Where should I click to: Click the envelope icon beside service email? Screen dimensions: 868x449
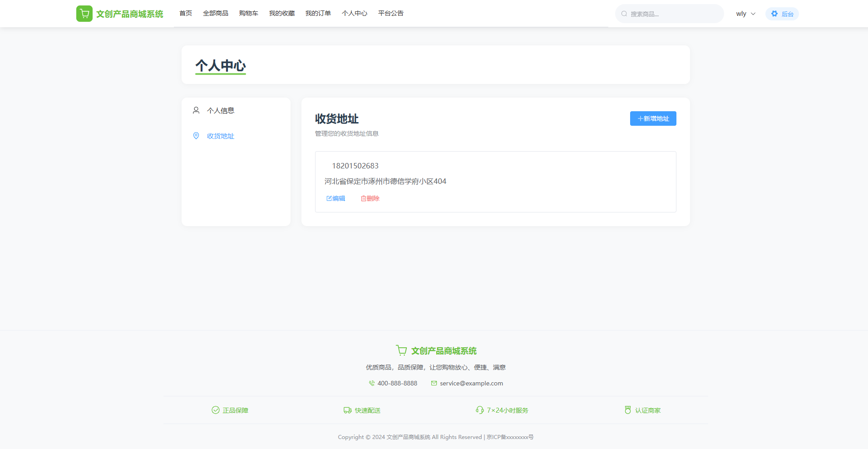pos(434,383)
